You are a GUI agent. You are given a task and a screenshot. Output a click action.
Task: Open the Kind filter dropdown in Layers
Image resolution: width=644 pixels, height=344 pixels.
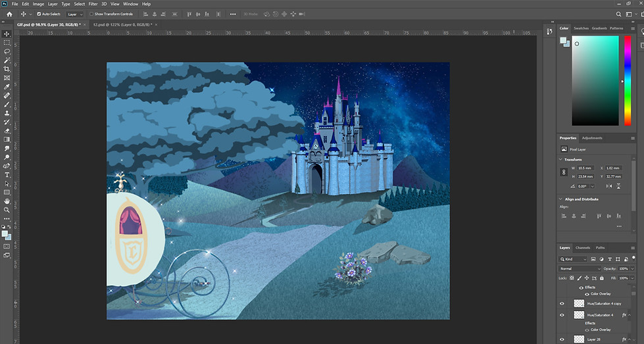point(574,259)
